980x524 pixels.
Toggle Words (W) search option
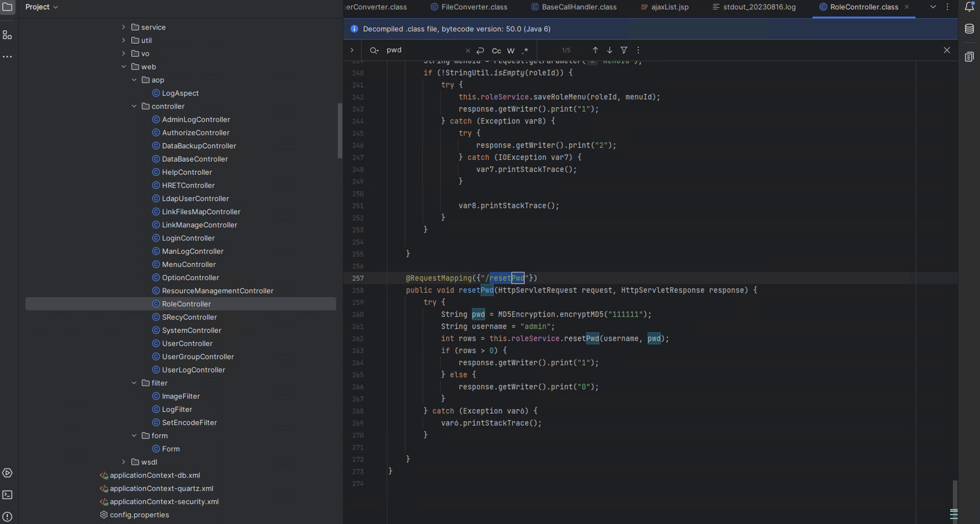pyautogui.click(x=511, y=51)
